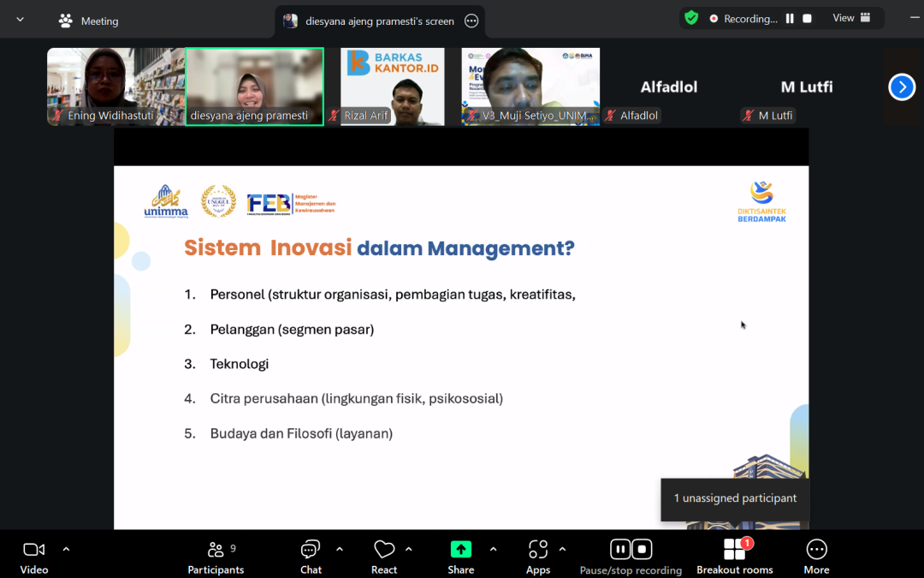The width and height of the screenshot is (924, 578).
Task: Open the Apps menu
Action: click(538, 557)
